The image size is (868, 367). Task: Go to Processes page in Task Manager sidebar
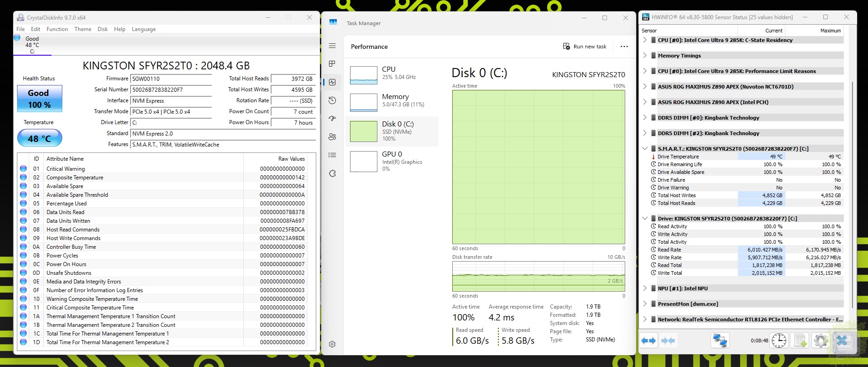click(332, 64)
